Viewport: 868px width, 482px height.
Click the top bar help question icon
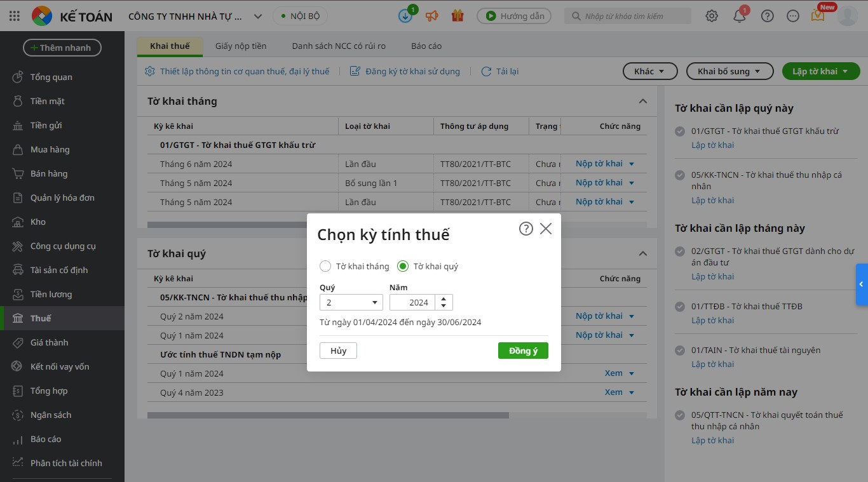point(768,16)
